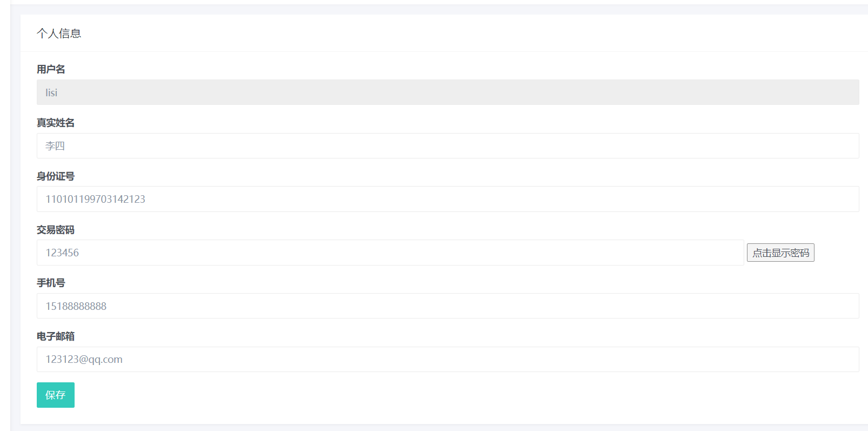Click blank area right of the 保存 button
868x431 pixels.
click(432, 395)
